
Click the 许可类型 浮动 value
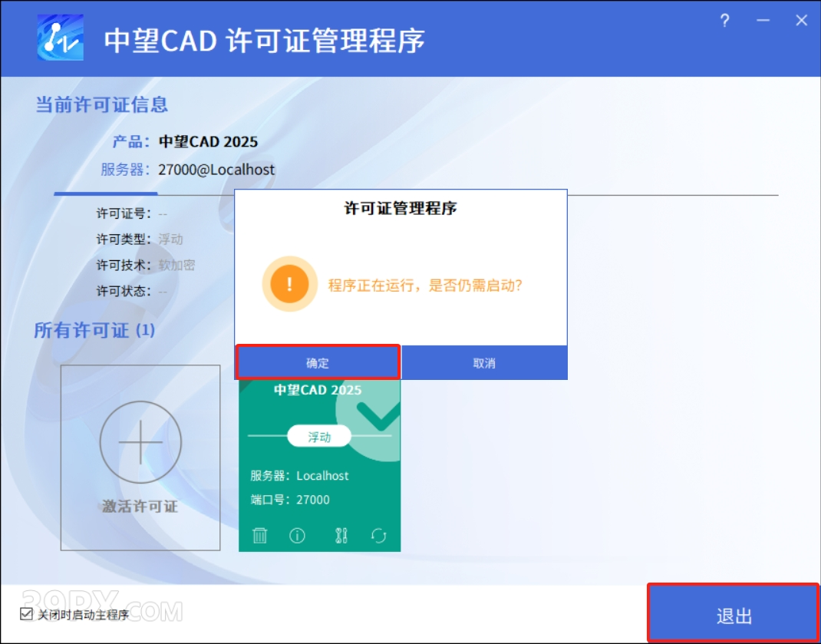pyautogui.click(x=170, y=239)
